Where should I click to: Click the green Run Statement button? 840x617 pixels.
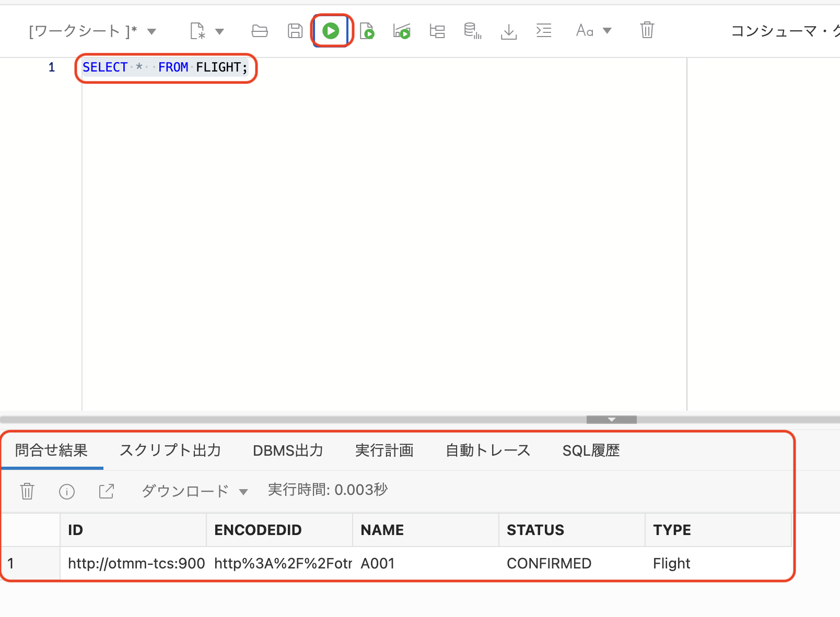(x=331, y=31)
